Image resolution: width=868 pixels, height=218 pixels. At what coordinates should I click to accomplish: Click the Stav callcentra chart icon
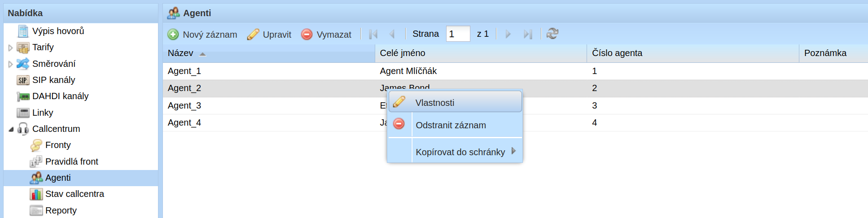(x=36, y=194)
